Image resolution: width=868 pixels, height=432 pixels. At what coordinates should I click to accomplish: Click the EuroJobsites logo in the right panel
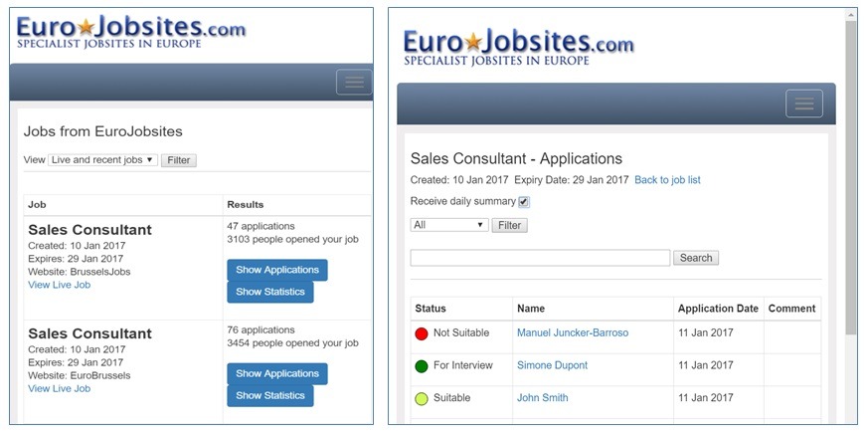(519, 48)
